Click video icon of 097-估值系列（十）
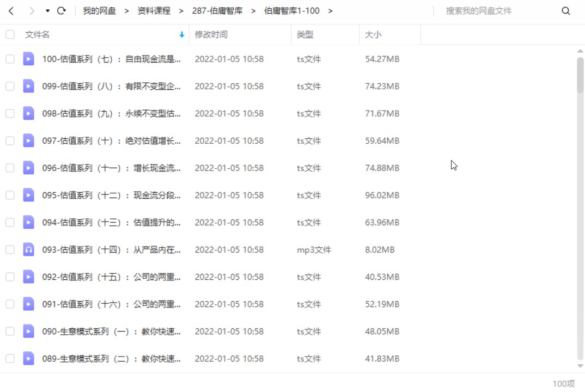Screen dimensions: 585x392 point(28,140)
